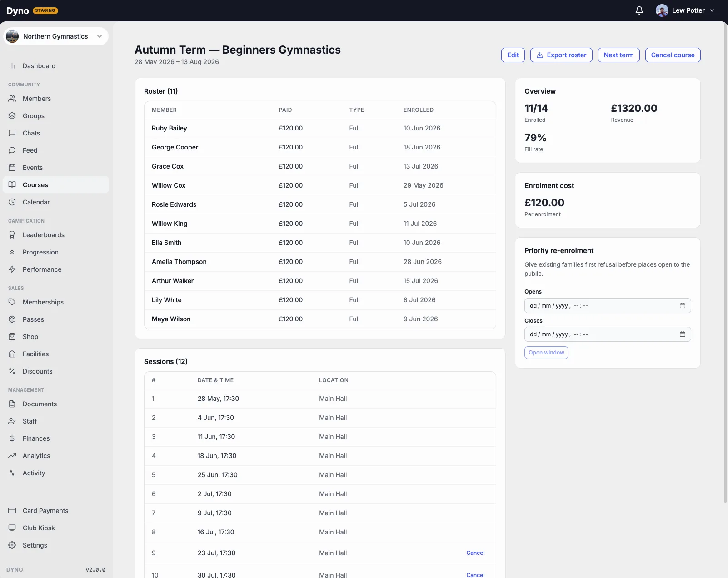This screenshot has height=578, width=728.
Task: Click the Next term button
Action: pyautogui.click(x=618, y=55)
